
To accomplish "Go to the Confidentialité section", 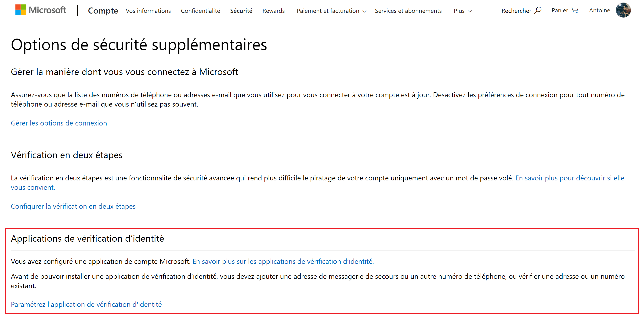I will point(200,11).
